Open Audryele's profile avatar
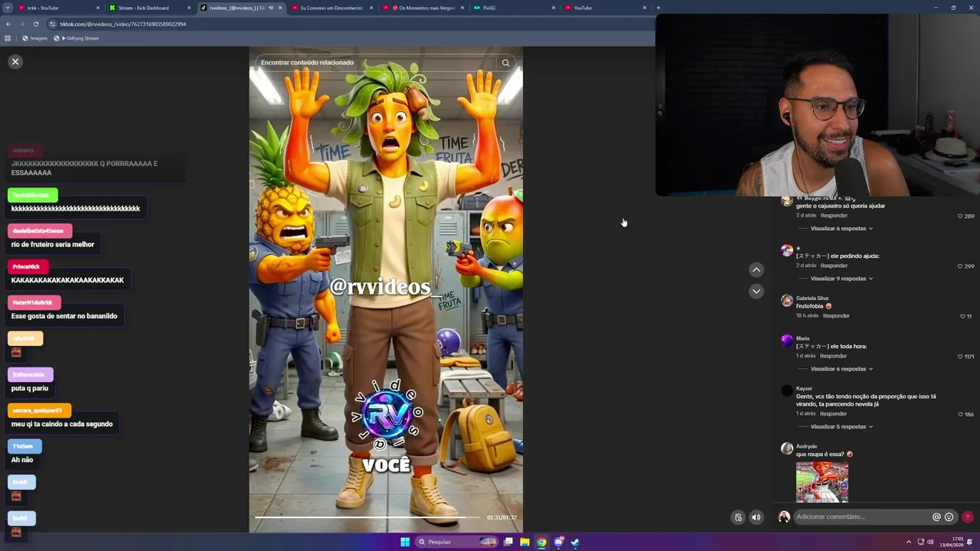This screenshot has height=551, width=980. pyautogui.click(x=786, y=448)
